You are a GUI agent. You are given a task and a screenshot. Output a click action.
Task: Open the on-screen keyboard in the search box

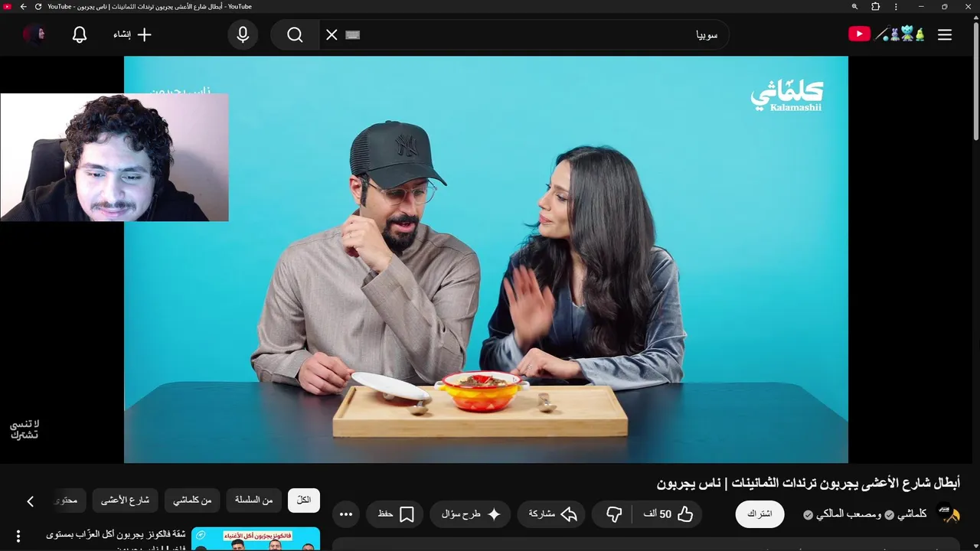pos(352,34)
